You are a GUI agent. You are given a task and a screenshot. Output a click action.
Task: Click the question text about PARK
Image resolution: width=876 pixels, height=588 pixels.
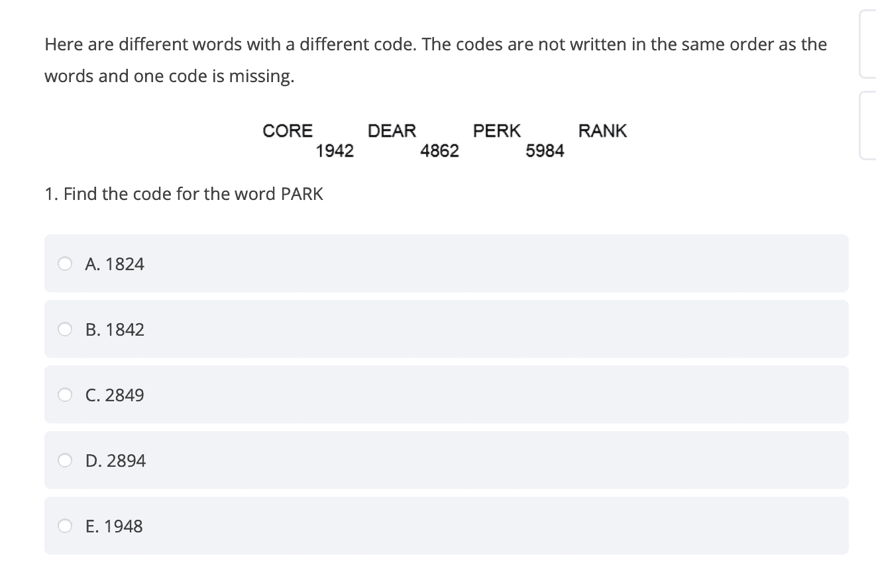click(184, 194)
